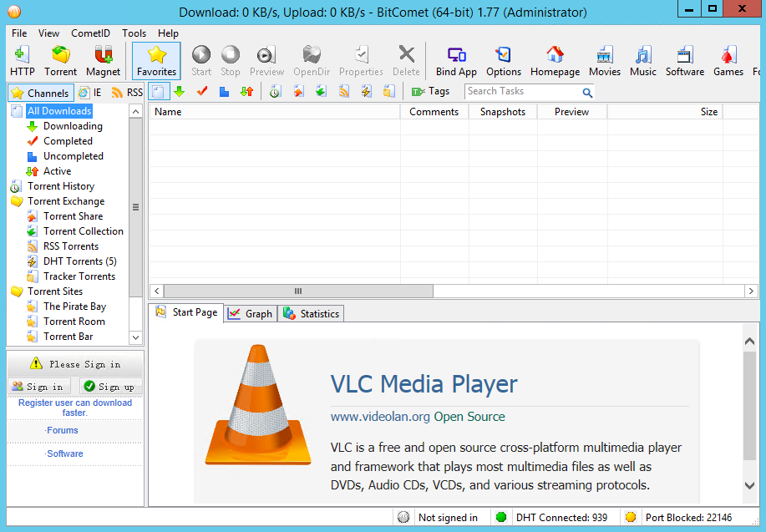Click the Sign up button
Image resolution: width=766 pixels, height=532 pixels.
[x=110, y=387]
